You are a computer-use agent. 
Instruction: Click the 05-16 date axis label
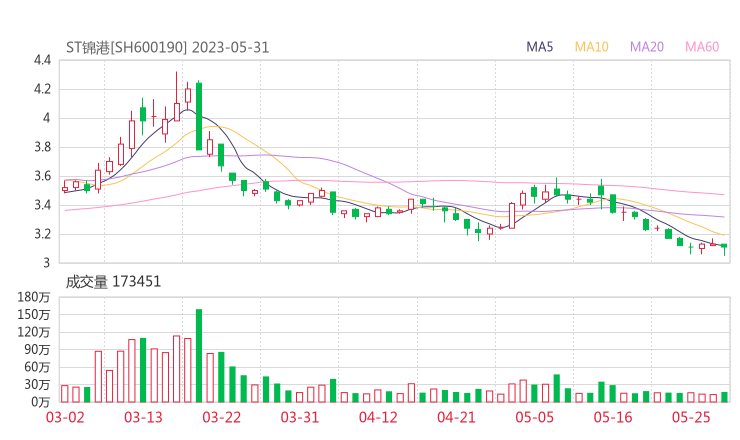(613, 417)
